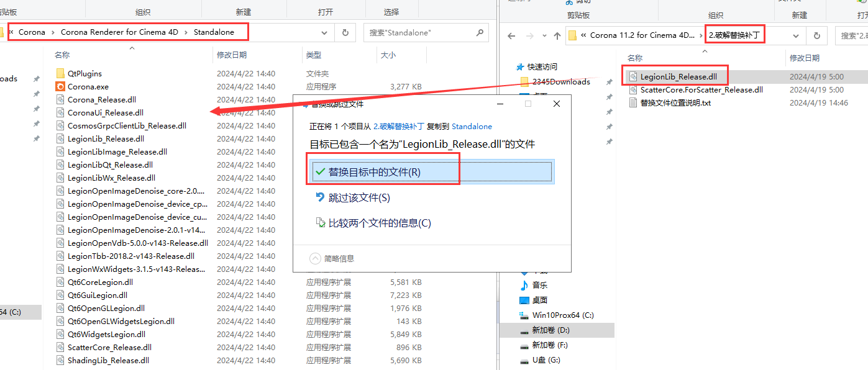Click the pin icon beside 2345Downloads
868x370 pixels.
[x=609, y=81]
